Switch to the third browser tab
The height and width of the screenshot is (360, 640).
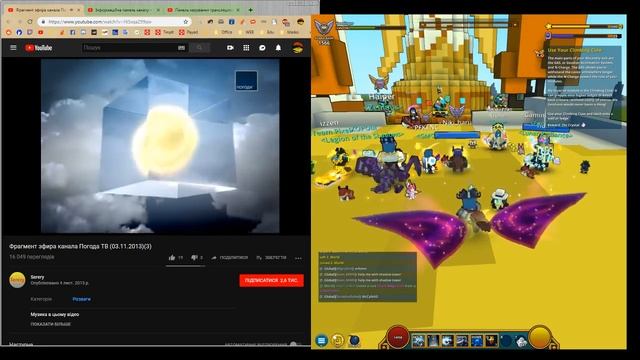coord(202,10)
